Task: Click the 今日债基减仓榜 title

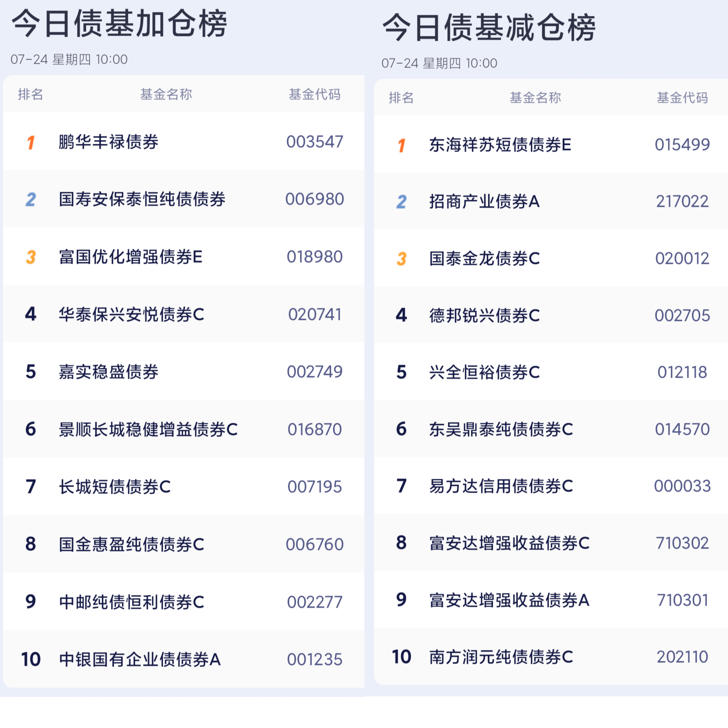Action: click(x=489, y=28)
